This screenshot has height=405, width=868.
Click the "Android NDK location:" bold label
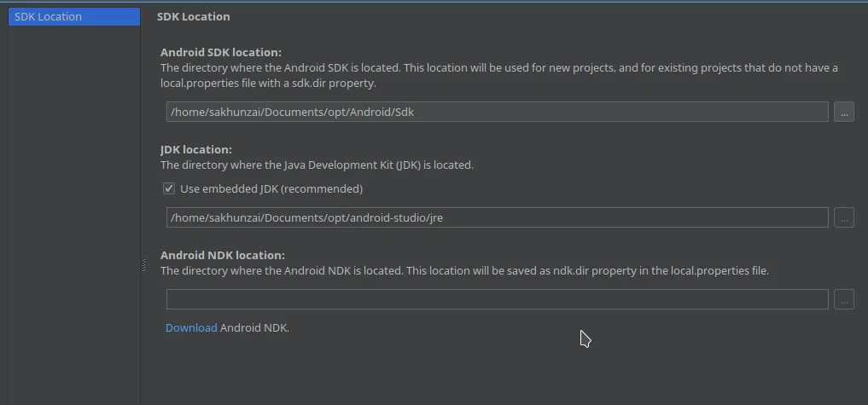point(222,255)
